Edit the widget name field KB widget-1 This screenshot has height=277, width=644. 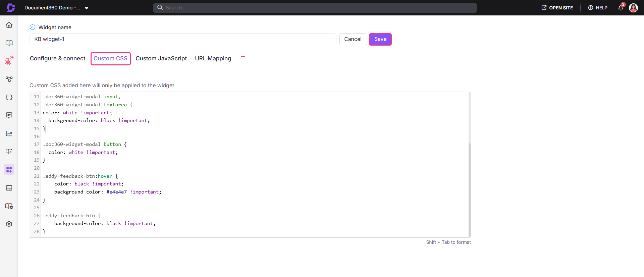click(x=183, y=39)
